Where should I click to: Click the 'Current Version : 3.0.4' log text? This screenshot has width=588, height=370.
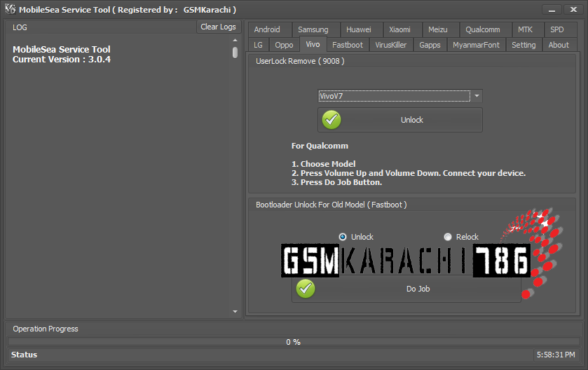(62, 60)
